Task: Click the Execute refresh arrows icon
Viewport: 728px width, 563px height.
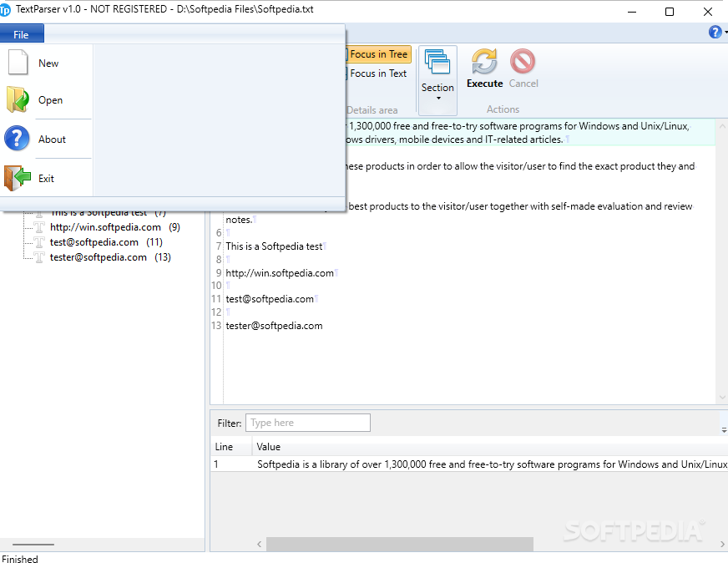Action: coord(484,61)
